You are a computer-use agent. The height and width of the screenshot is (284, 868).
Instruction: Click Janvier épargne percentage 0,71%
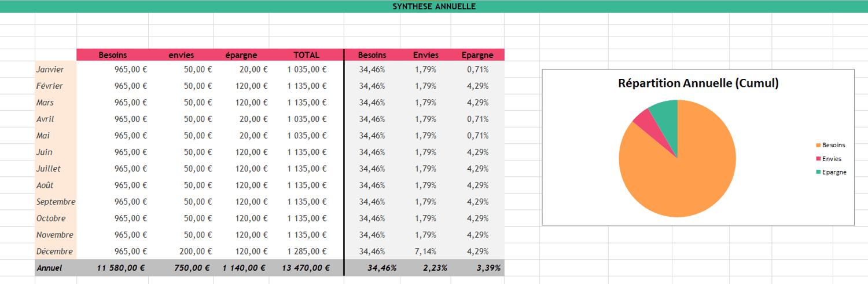[x=478, y=70]
